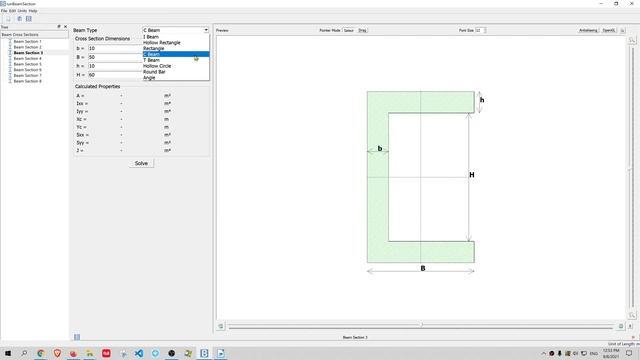Choose Hollow Rectangle from the dropdown list
Viewport: 640px width, 360px height.
pos(176,42)
